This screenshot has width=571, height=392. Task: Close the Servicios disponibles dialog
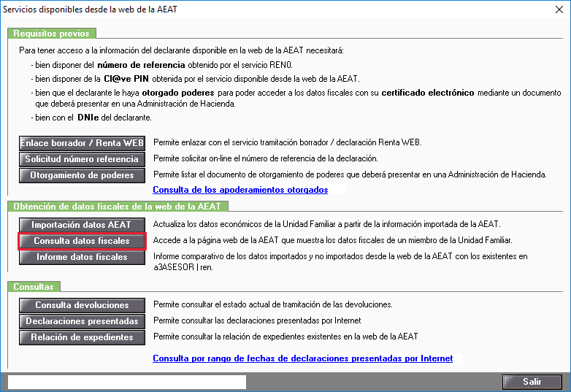click(559, 9)
